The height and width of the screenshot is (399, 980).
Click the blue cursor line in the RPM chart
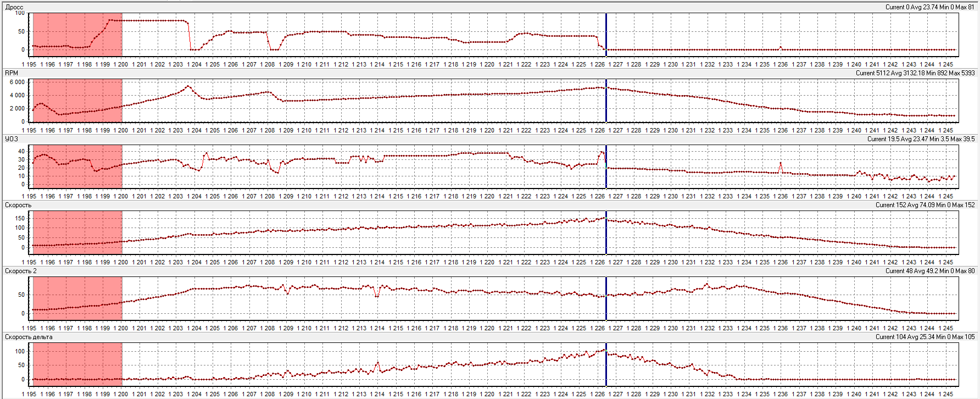(x=606, y=100)
